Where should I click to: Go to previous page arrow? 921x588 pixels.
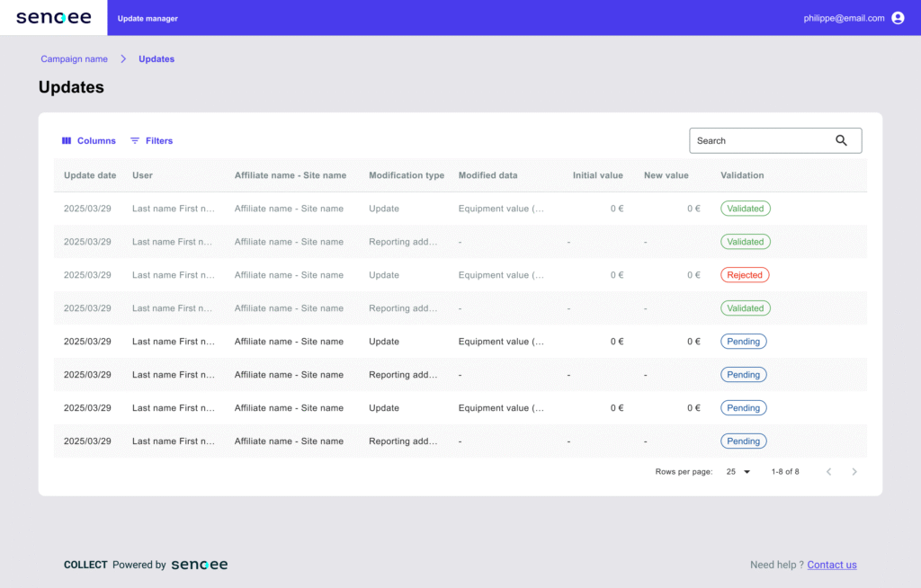828,472
